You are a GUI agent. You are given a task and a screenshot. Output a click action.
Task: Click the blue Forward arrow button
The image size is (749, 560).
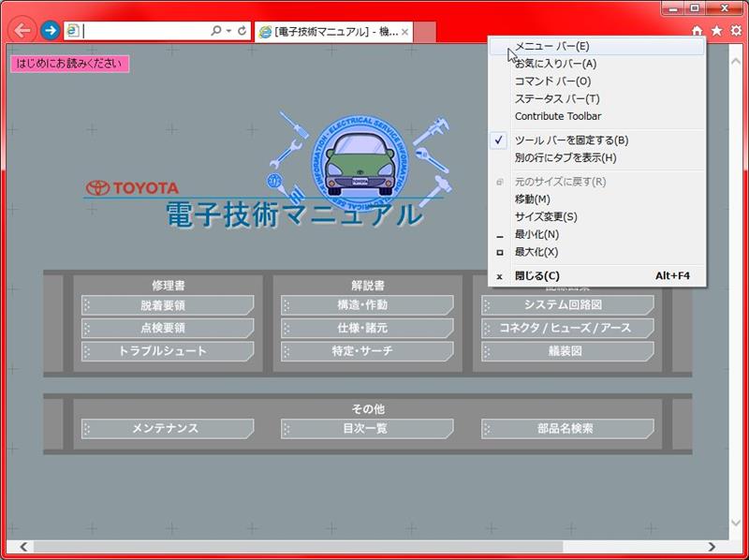(x=50, y=31)
